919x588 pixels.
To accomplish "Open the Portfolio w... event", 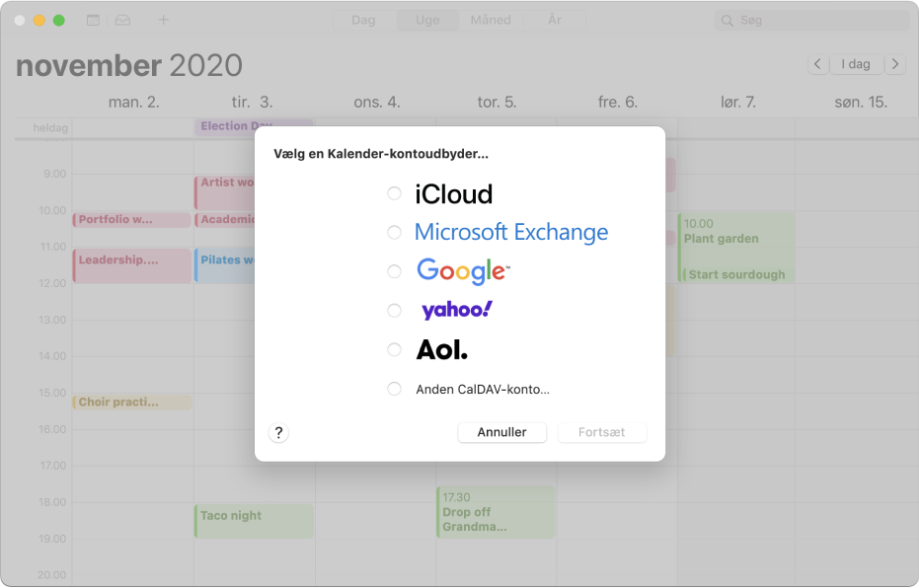I will 132,220.
